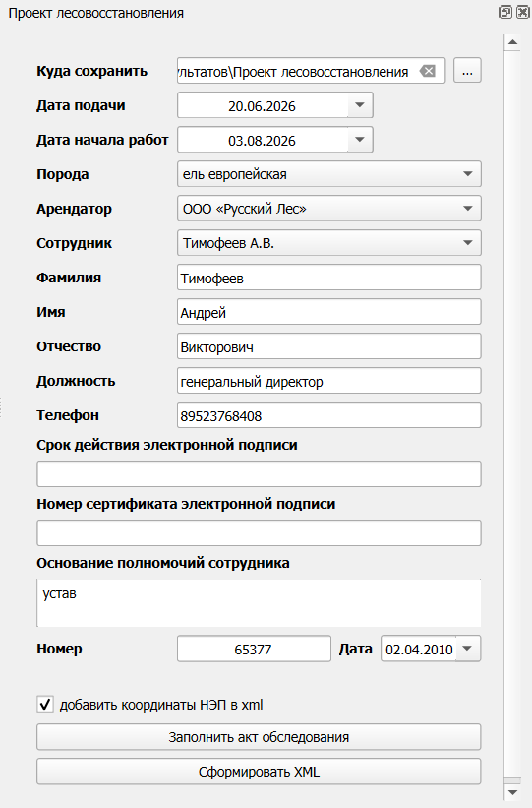This screenshot has height=808, width=532.
Task: Toggle добавить координаты НЭП в xml
Action: pos(45,704)
